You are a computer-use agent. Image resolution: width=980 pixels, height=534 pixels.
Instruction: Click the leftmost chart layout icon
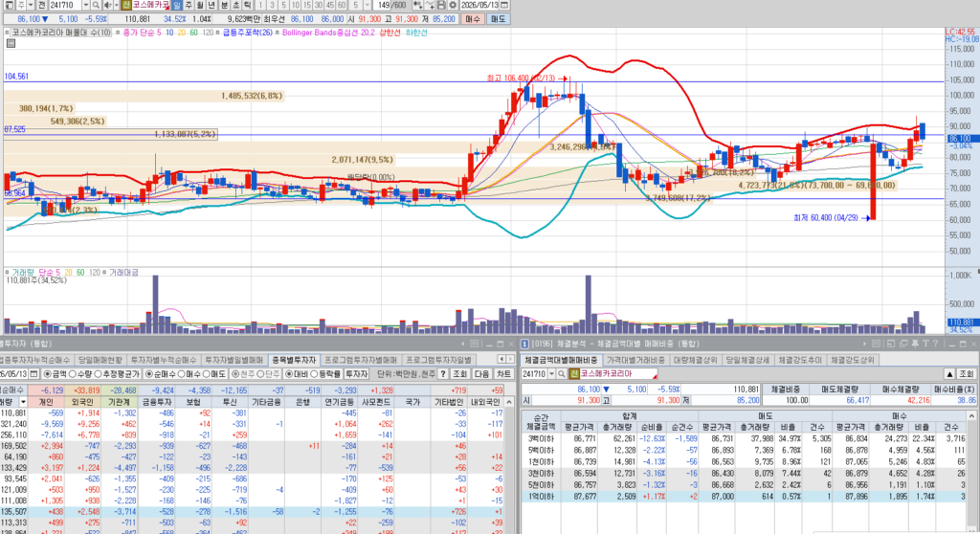[9, 5]
